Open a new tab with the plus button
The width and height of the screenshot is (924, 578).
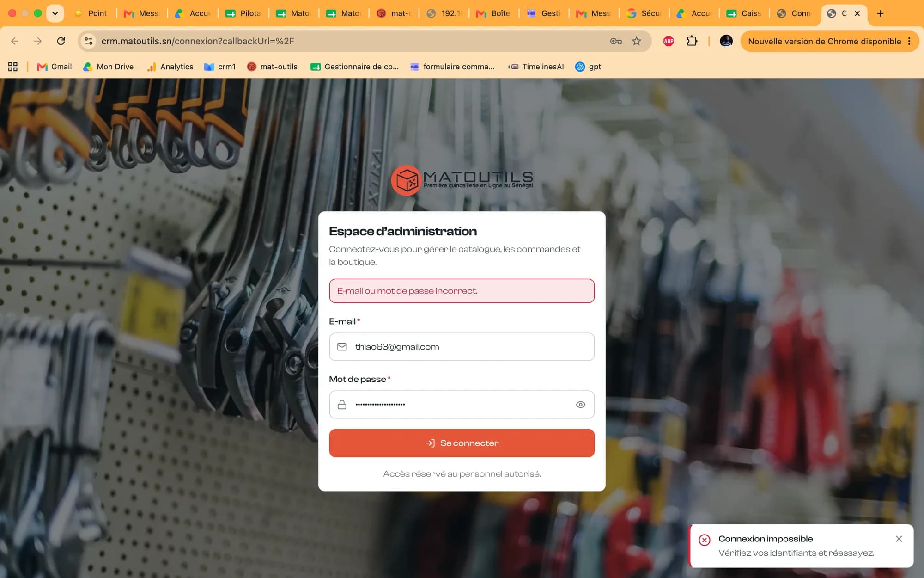pyautogui.click(x=880, y=13)
